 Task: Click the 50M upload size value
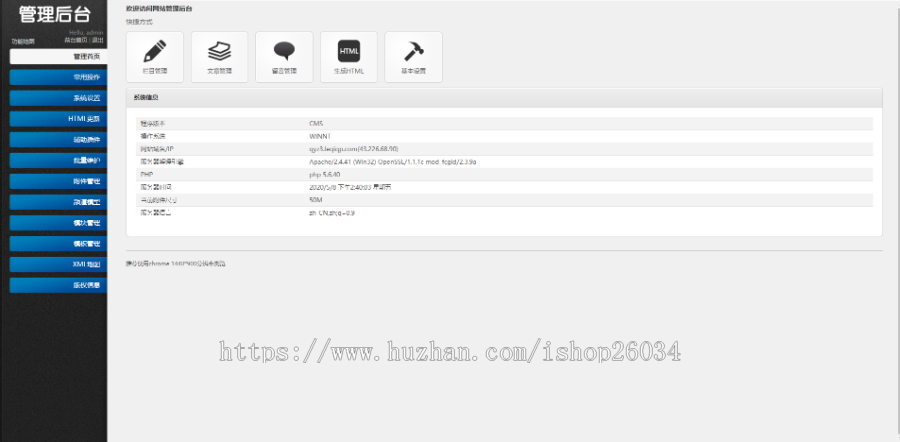tap(316, 200)
